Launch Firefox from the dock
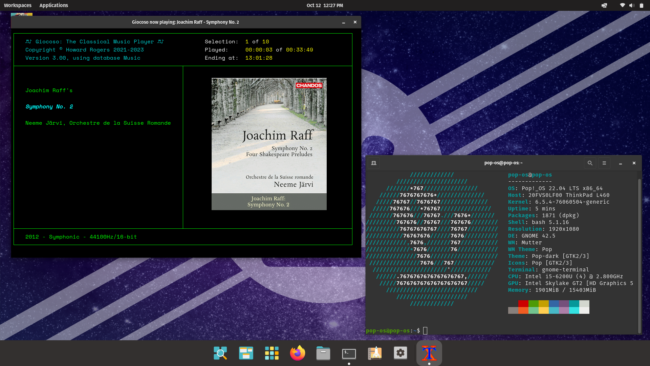 tap(297, 353)
